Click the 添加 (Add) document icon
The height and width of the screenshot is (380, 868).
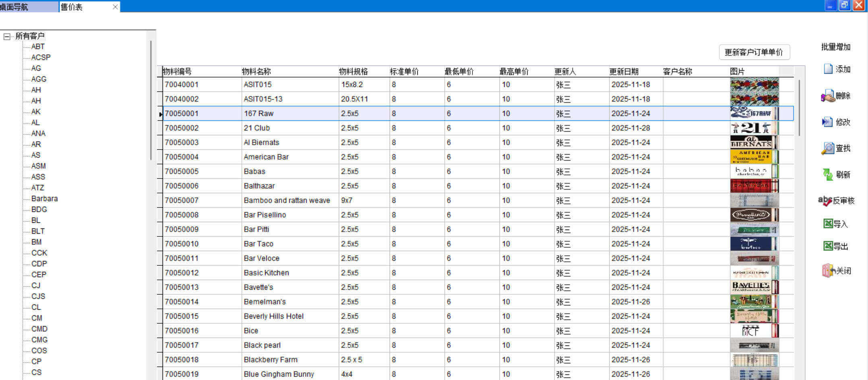(x=828, y=69)
